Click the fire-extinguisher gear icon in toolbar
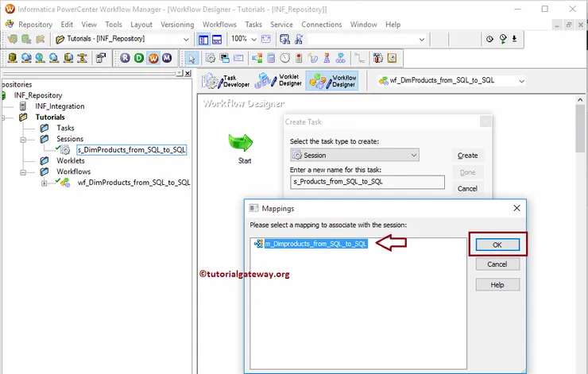 377,58
